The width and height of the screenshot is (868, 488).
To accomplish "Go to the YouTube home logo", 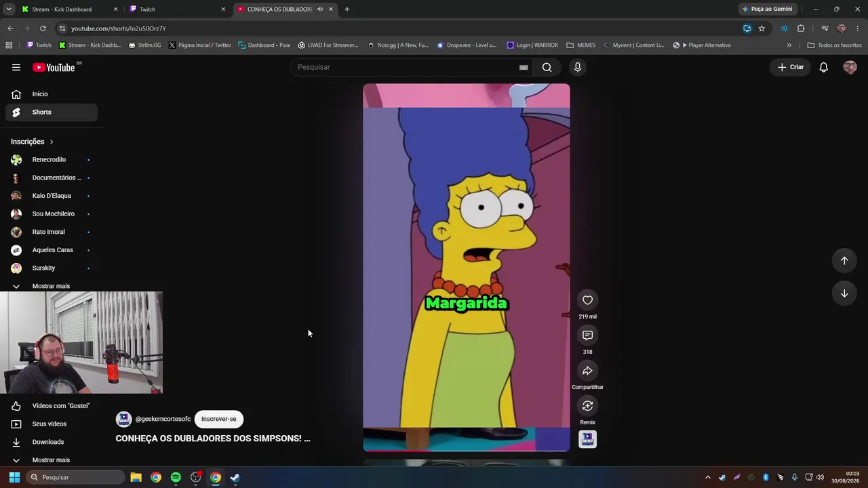I will tap(54, 67).
